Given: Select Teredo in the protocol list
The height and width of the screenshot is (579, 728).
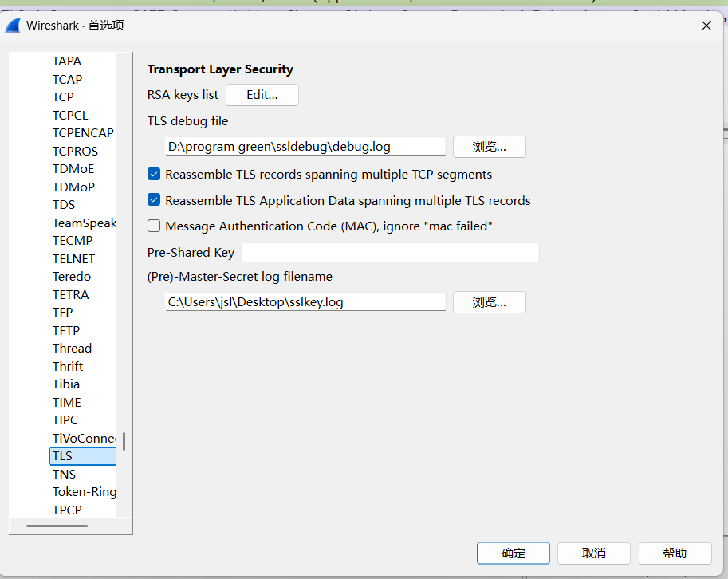Looking at the screenshot, I should (72, 277).
